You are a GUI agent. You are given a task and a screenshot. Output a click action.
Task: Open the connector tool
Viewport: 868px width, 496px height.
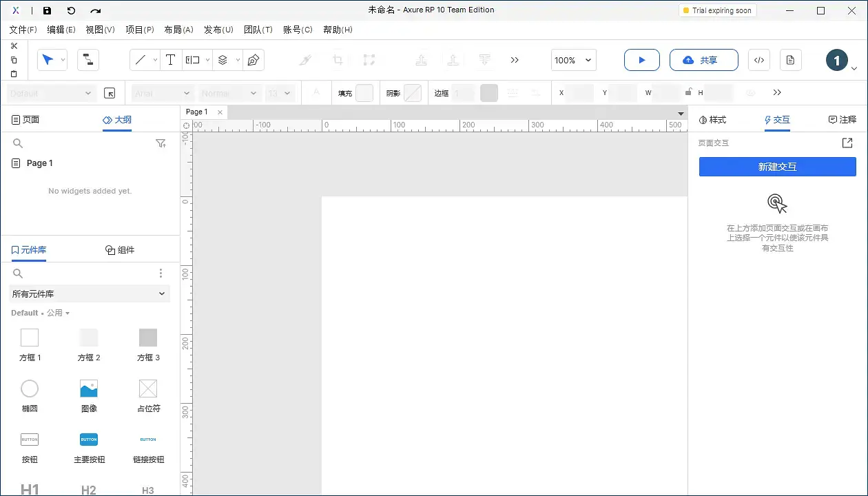coord(87,60)
